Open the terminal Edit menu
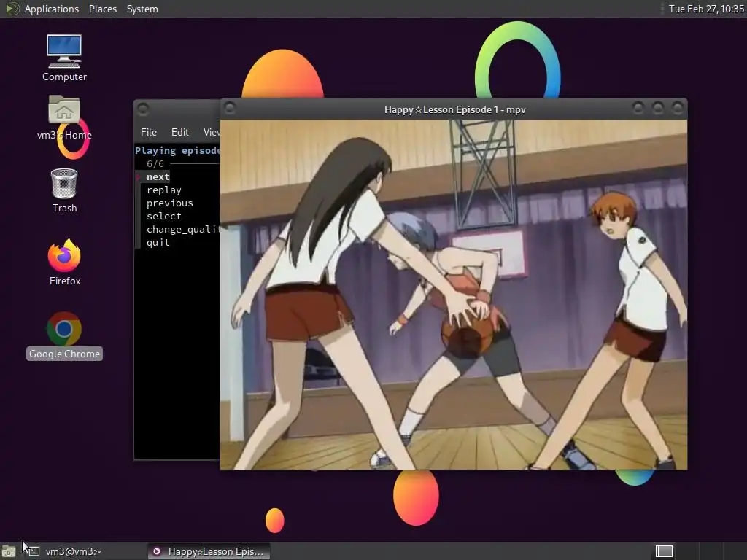This screenshot has height=560, width=747. click(179, 132)
